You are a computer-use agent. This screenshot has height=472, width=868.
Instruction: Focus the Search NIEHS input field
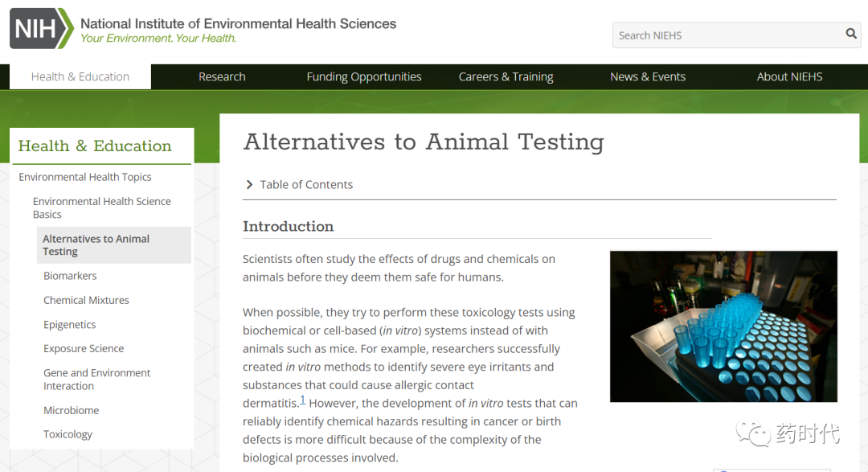point(728,35)
